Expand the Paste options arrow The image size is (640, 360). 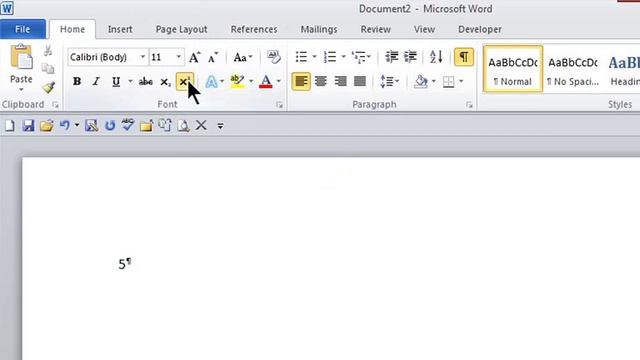click(21, 90)
